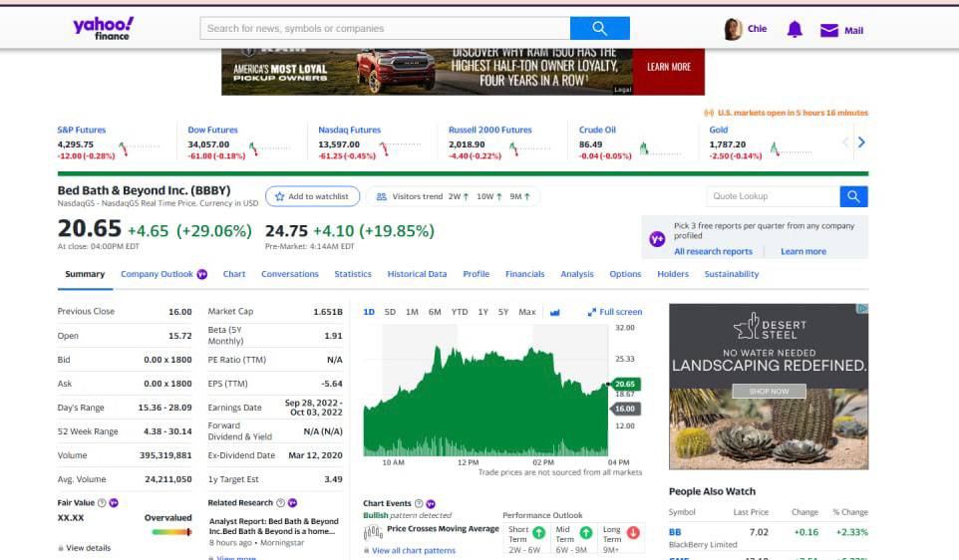Viewport: 959px width, 560px height.
Task: Click the blue search magnifier button
Action: coord(599,28)
